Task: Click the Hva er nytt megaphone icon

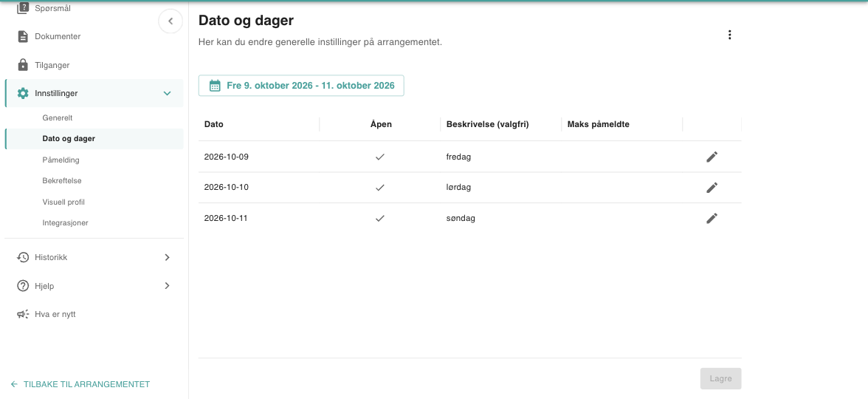Action: click(x=23, y=314)
